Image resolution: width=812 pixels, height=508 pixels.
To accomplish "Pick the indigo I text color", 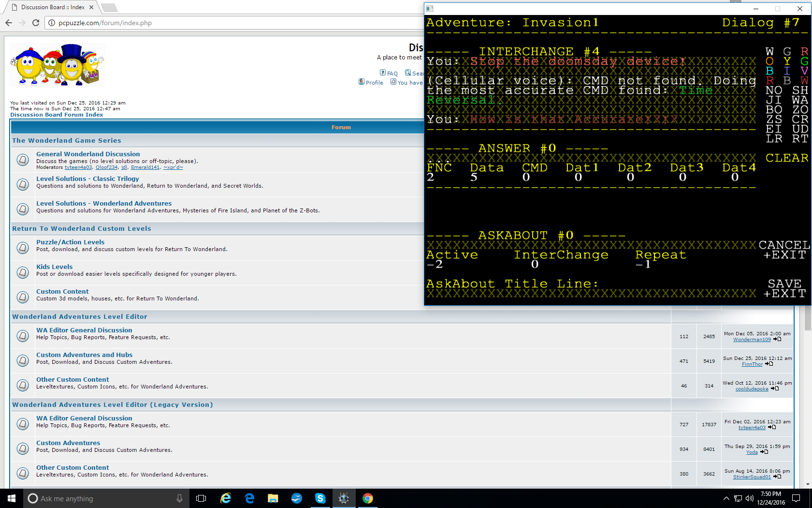I will 787,71.
